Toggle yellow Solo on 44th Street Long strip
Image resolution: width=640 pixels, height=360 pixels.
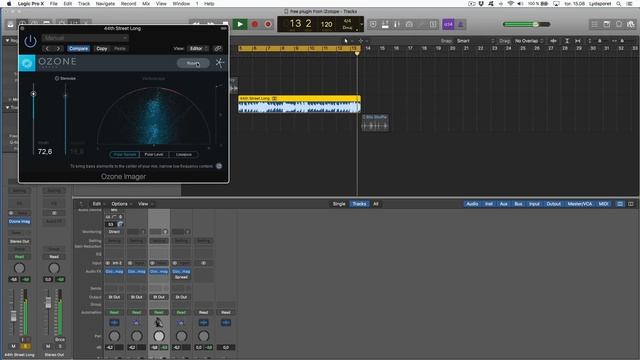pos(25,346)
